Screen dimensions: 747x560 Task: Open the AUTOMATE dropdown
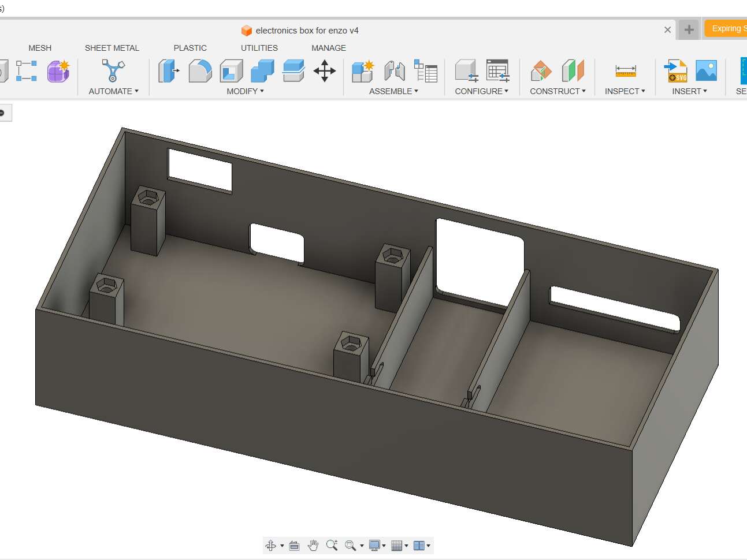point(113,91)
